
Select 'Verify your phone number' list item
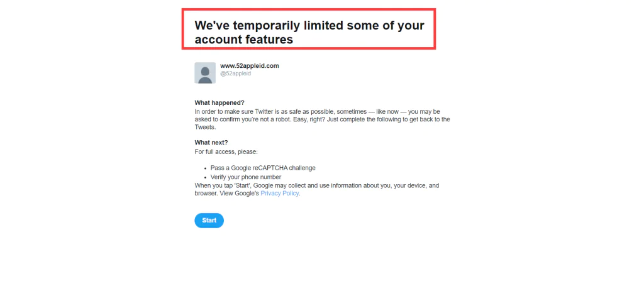[x=246, y=177]
